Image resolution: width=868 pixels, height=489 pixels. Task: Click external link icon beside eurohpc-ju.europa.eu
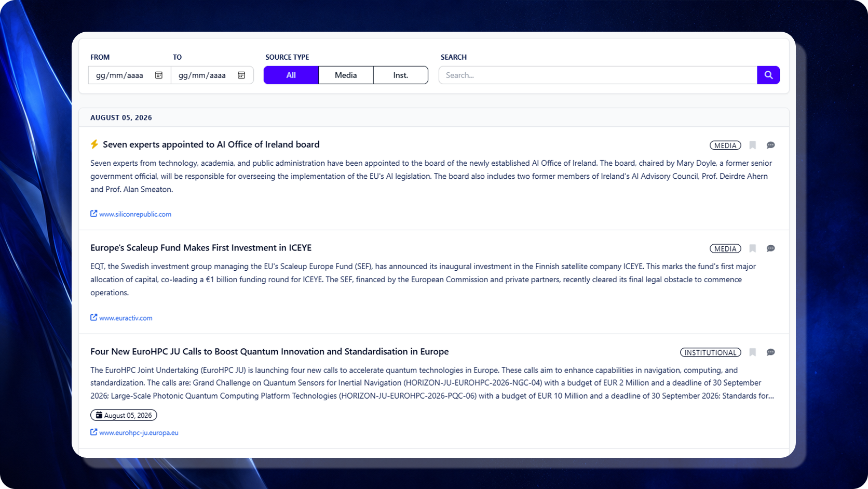[x=94, y=432]
